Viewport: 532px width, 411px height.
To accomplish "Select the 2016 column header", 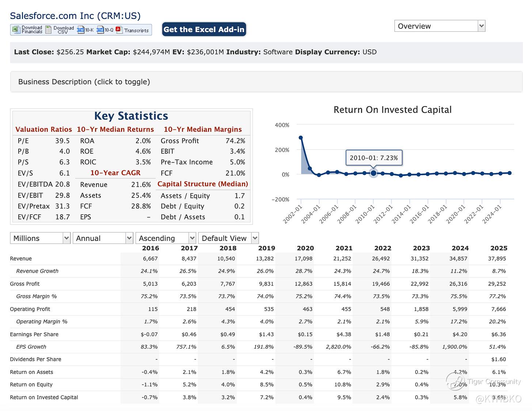I will click(x=150, y=248).
